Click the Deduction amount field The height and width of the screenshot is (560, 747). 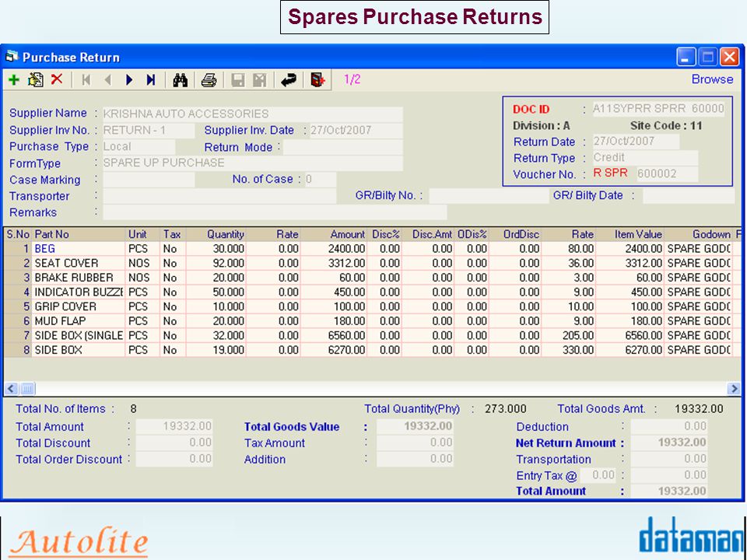point(669,426)
